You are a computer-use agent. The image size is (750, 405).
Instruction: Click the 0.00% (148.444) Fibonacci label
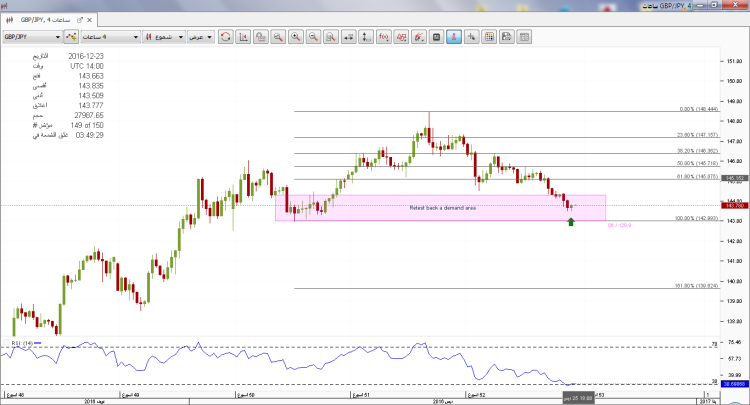[699, 109]
